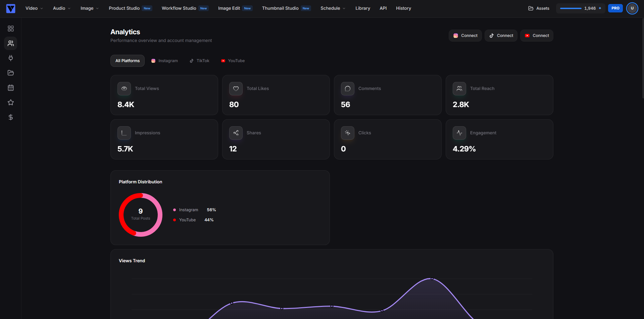The height and width of the screenshot is (319, 644).
Task: Click the first data point on Views Trend
Action: tap(232, 303)
